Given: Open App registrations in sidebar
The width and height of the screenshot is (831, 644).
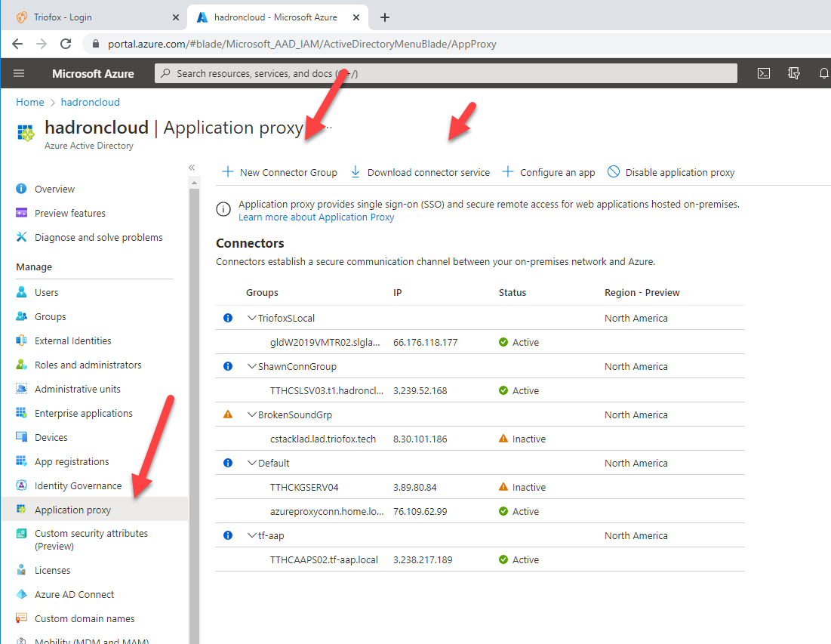Looking at the screenshot, I should point(72,461).
